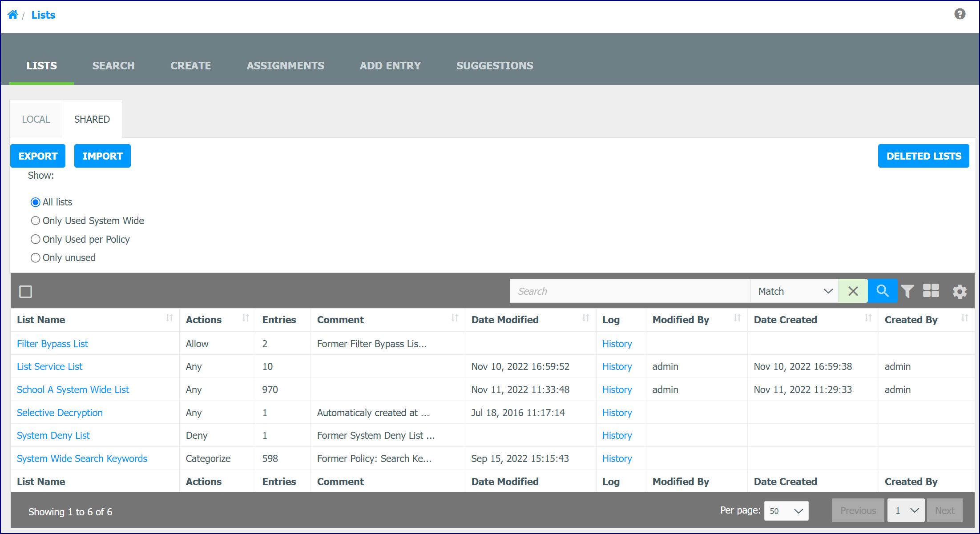Click the blue magnifier search icon
This screenshot has height=534, width=980.
click(x=882, y=291)
